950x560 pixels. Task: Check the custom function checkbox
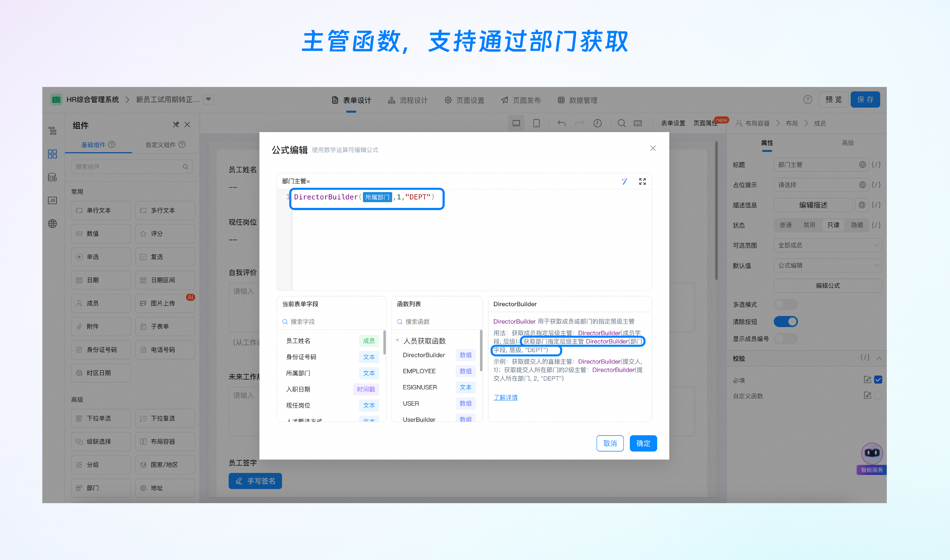pyautogui.click(x=878, y=396)
